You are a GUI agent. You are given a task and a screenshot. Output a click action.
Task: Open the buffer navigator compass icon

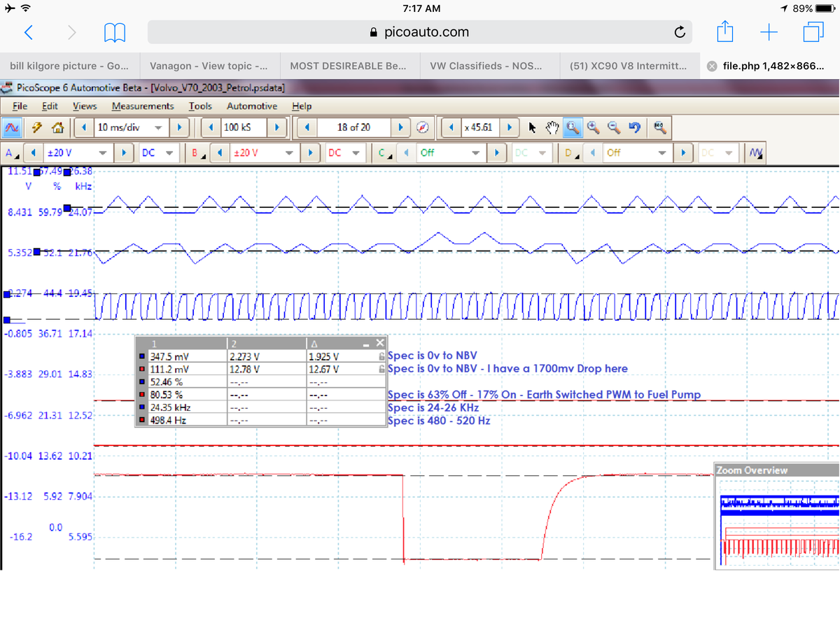coord(422,127)
